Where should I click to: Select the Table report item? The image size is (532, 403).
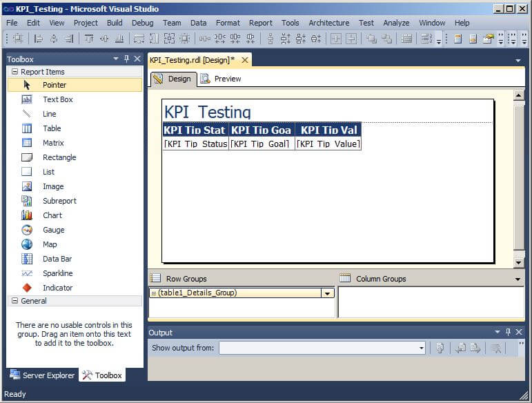75,128
